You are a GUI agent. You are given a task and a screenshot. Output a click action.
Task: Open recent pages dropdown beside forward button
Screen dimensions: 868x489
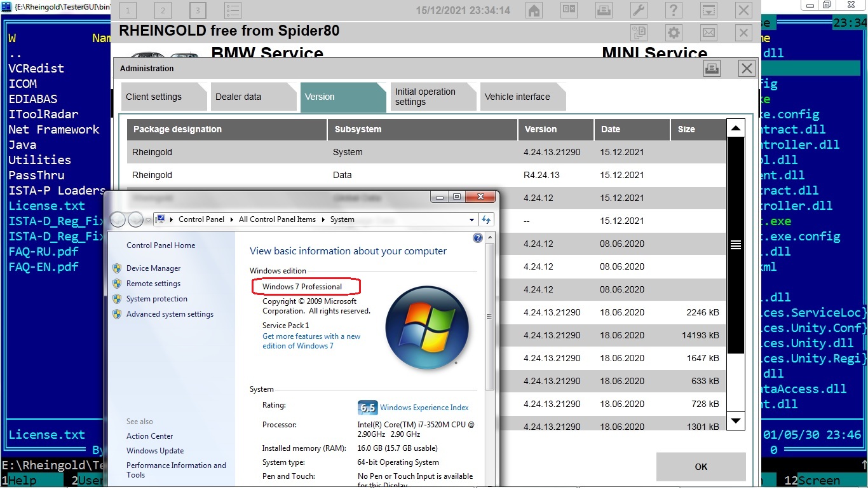click(x=149, y=220)
